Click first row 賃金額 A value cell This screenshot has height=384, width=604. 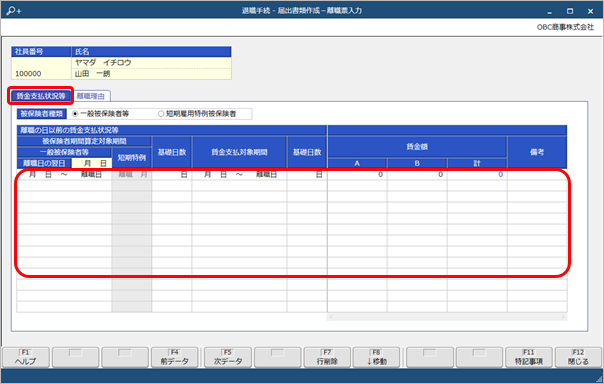coord(357,174)
